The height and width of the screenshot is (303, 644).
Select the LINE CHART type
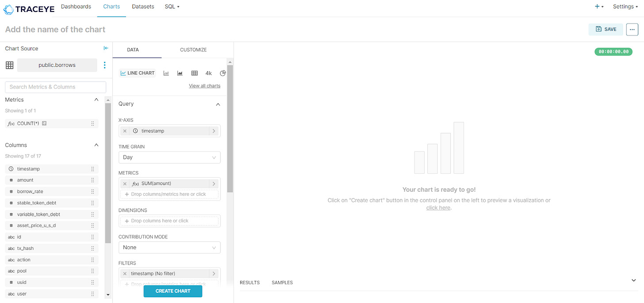point(138,73)
